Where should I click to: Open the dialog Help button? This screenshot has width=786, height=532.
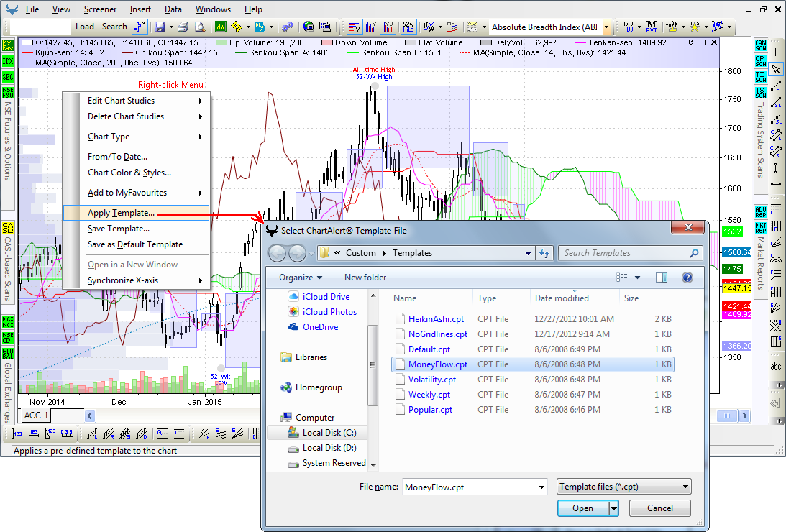pos(687,278)
